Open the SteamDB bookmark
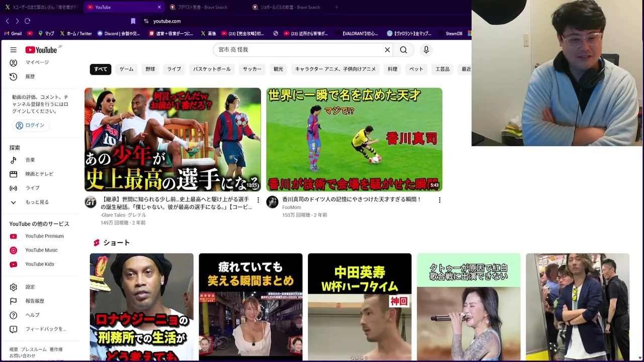Viewport: 644px width, 362px height. point(450,34)
